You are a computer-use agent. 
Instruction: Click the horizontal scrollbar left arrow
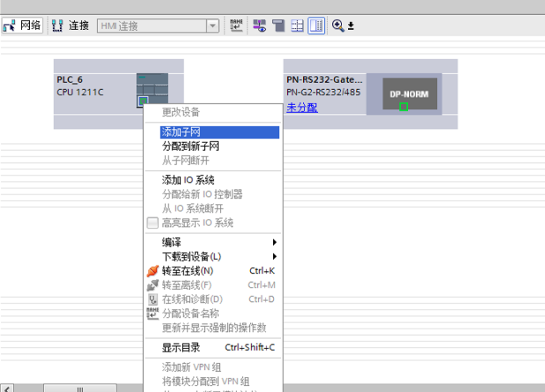(7, 388)
